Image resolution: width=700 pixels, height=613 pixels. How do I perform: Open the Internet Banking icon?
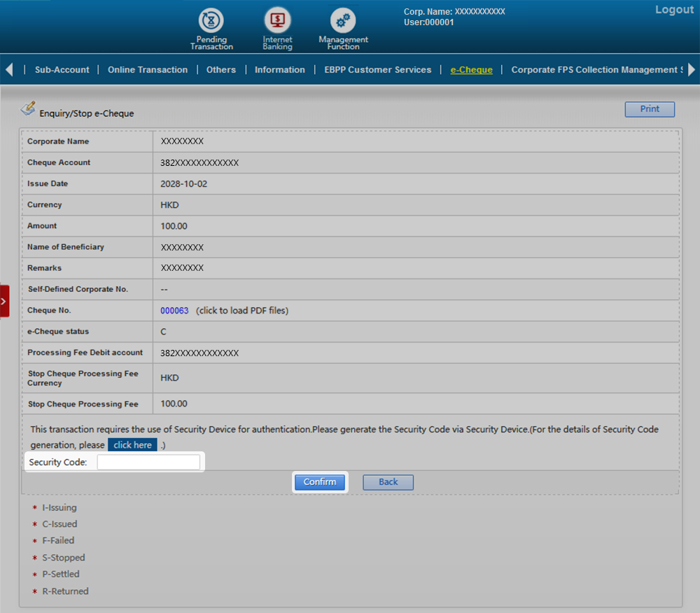277,20
